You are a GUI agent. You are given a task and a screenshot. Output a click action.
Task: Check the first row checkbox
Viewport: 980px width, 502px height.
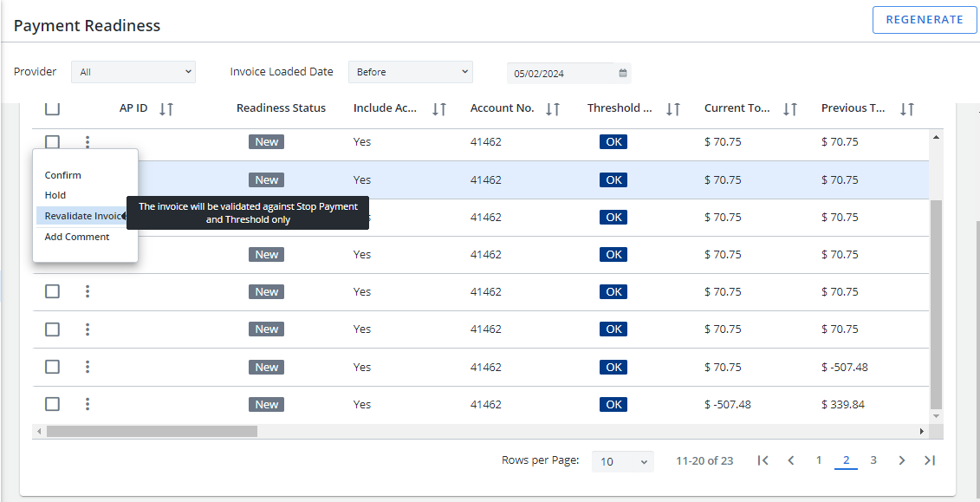tap(53, 142)
